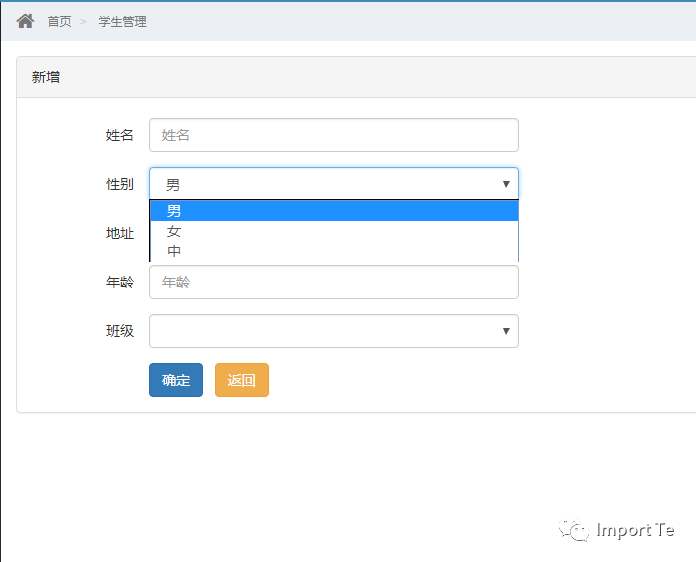Click the 性别 field label

tap(119, 184)
